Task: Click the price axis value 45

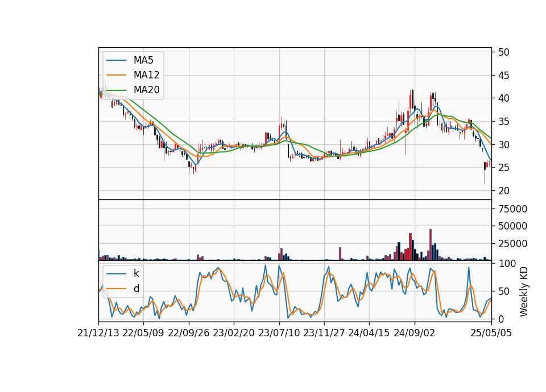Action: [503, 76]
